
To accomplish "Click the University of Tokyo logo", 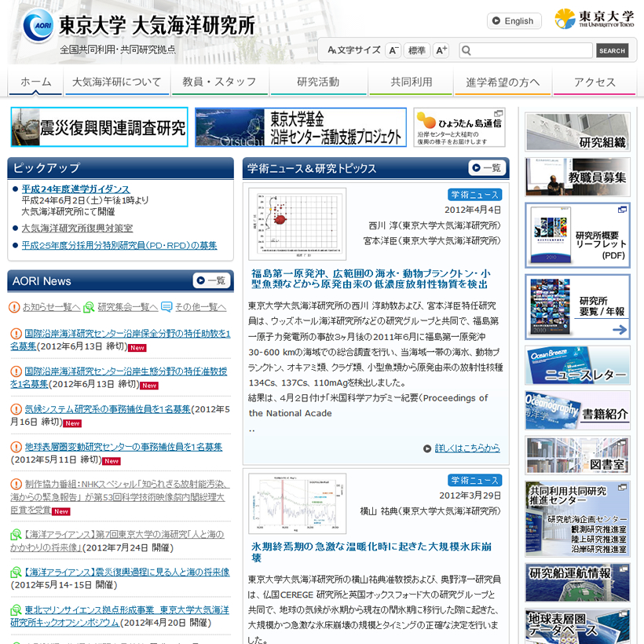I will click(594, 20).
